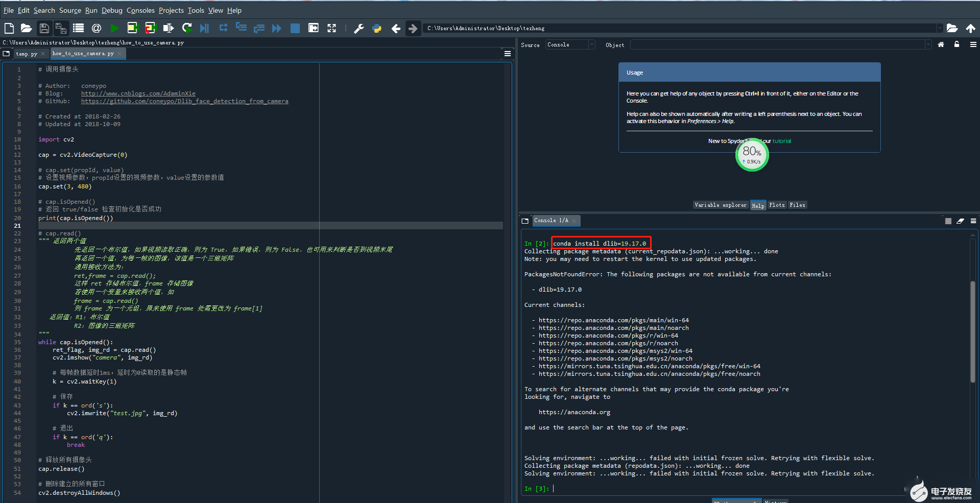Clear console with the eraser icon

coord(960,221)
